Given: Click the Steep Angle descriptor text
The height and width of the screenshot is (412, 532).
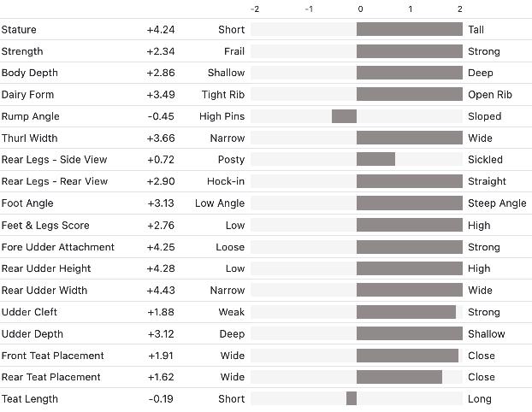Looking at the screenshot, I should 497,203.
